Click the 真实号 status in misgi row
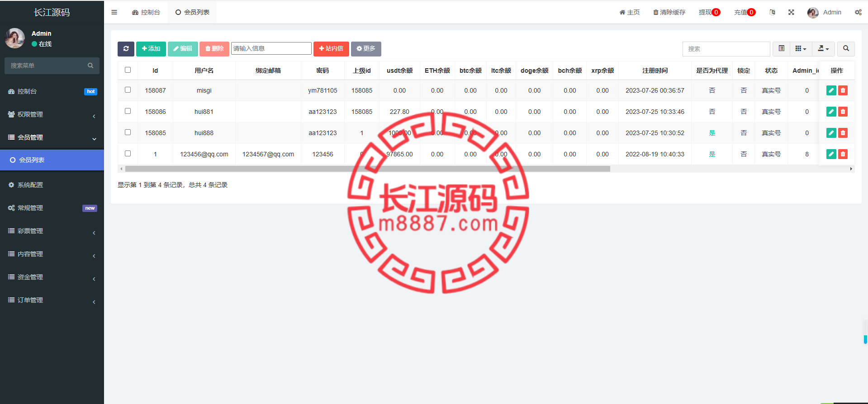The width and height of the screenshot is (868, 404). point(771,90)
